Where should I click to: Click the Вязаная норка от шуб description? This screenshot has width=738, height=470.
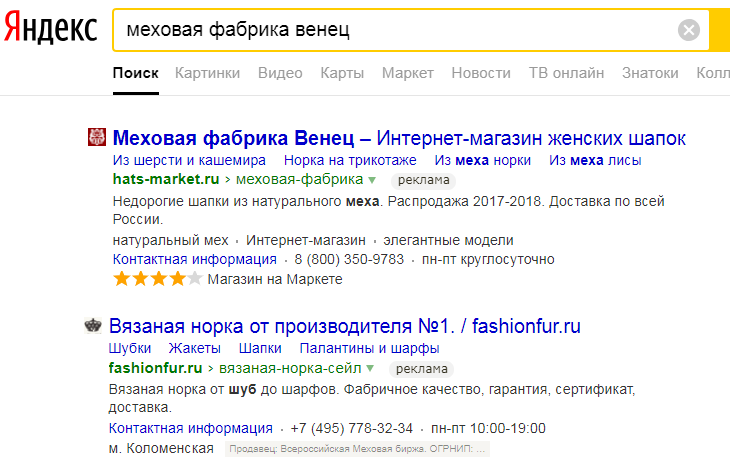372,398
